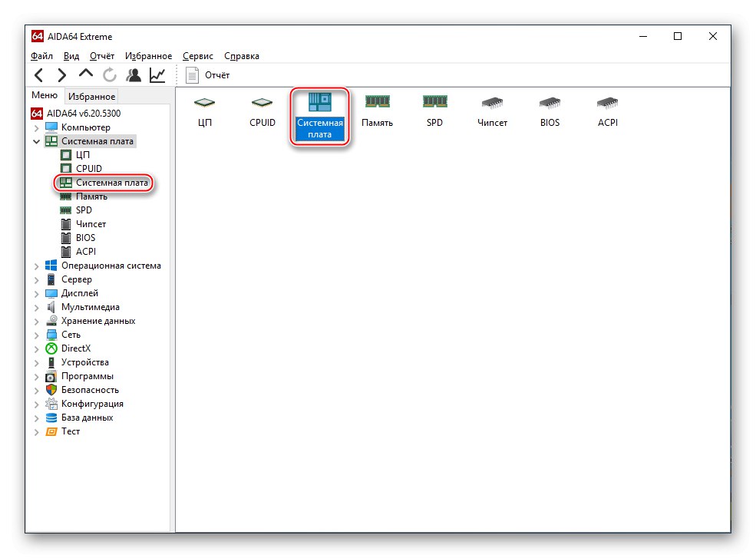Open the ЦП icon in the right pane

(205, 111)
